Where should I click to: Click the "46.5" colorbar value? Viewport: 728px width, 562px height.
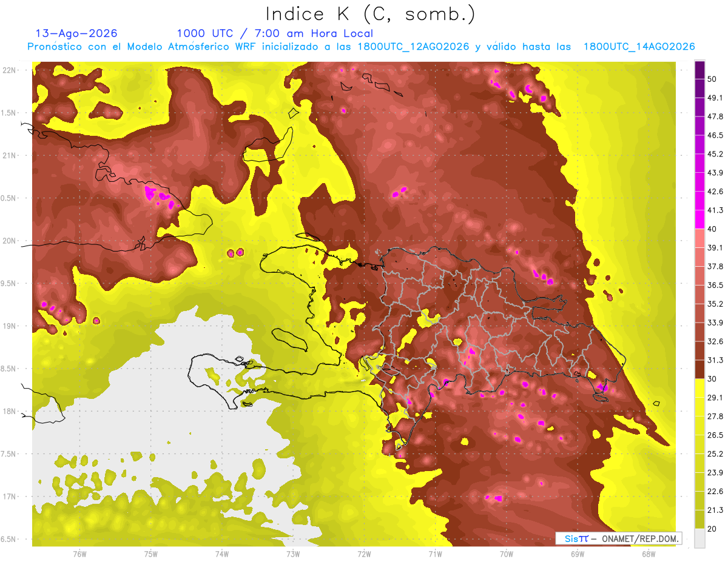point(715,135)
